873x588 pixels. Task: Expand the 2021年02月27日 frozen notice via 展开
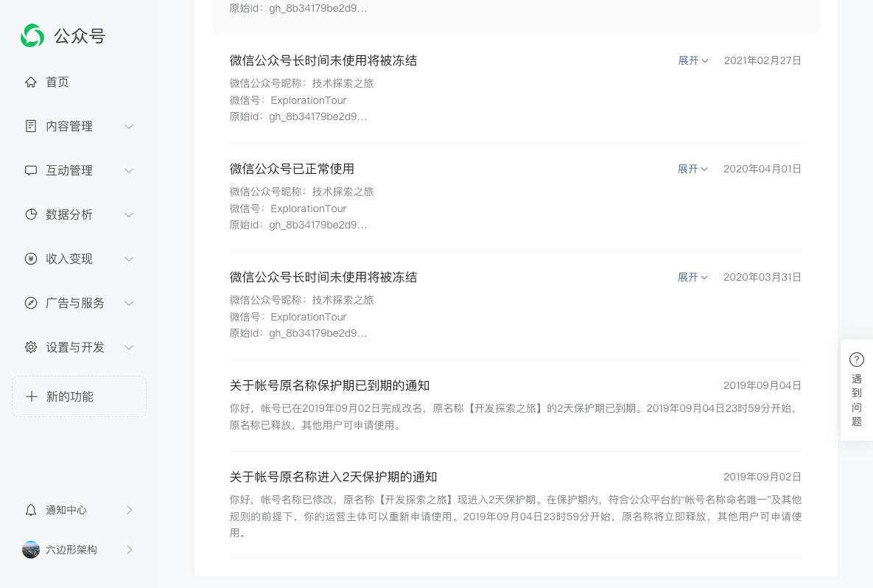693,60
